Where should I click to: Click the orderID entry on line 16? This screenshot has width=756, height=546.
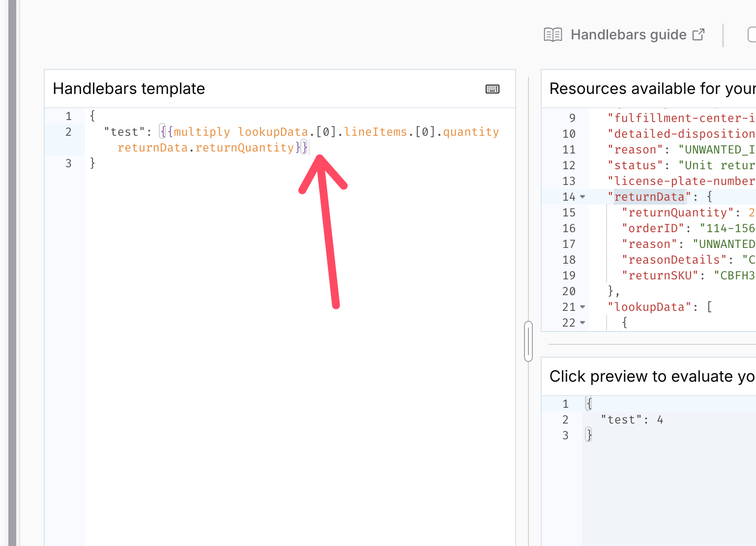[653, 228]
